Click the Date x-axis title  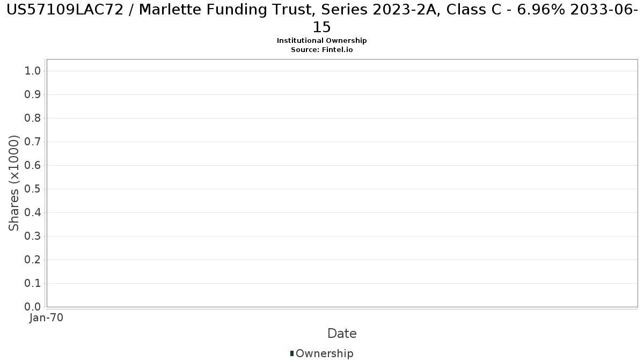(x=342, y=334)
